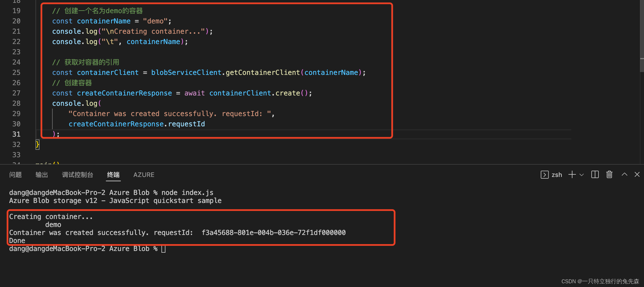This screenshot has width=644, height=287.
Task: Open the 问题 problems tab
Action: pos(15,175)
